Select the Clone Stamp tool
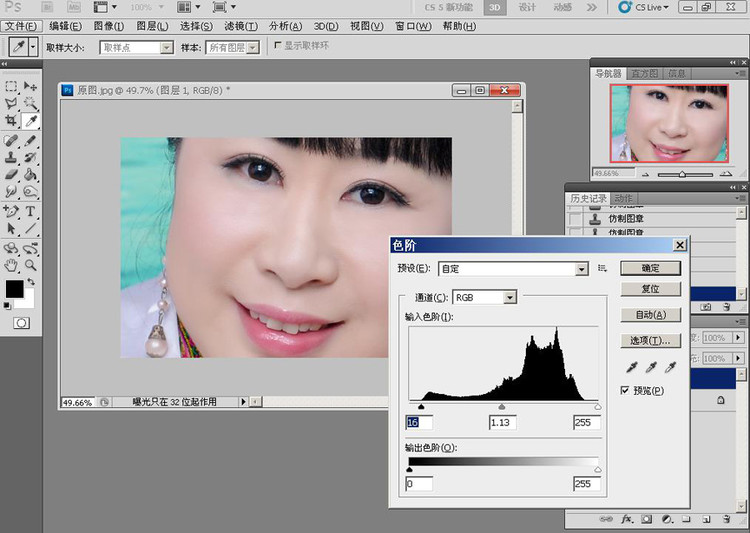This screenshot has width=750, height=533. [11, 157]
